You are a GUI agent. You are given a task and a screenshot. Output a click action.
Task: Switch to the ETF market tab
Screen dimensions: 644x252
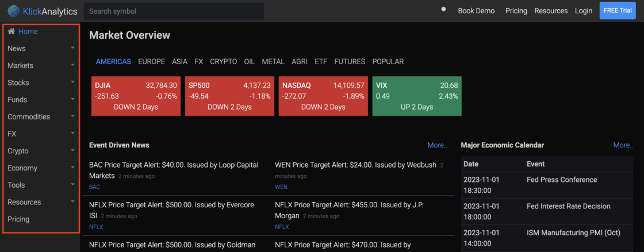pos(321,61)
